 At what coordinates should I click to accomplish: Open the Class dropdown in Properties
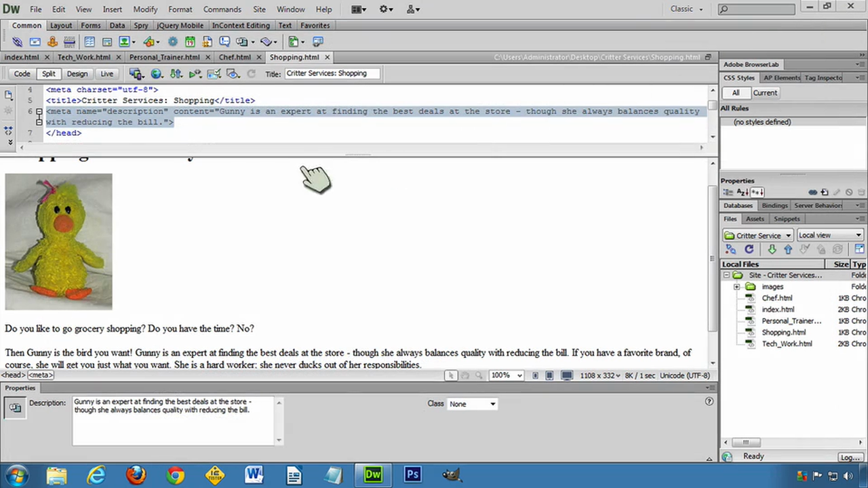(472, 404)
